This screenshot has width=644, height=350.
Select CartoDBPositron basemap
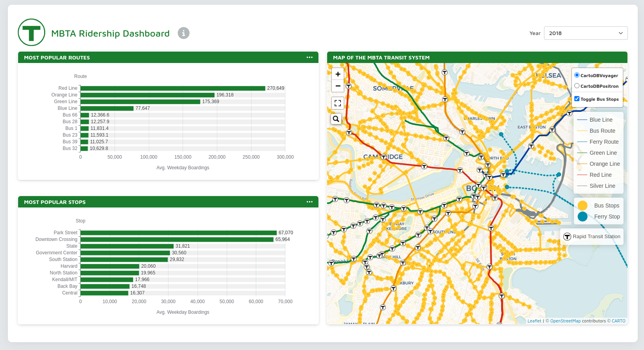[577, 86]
